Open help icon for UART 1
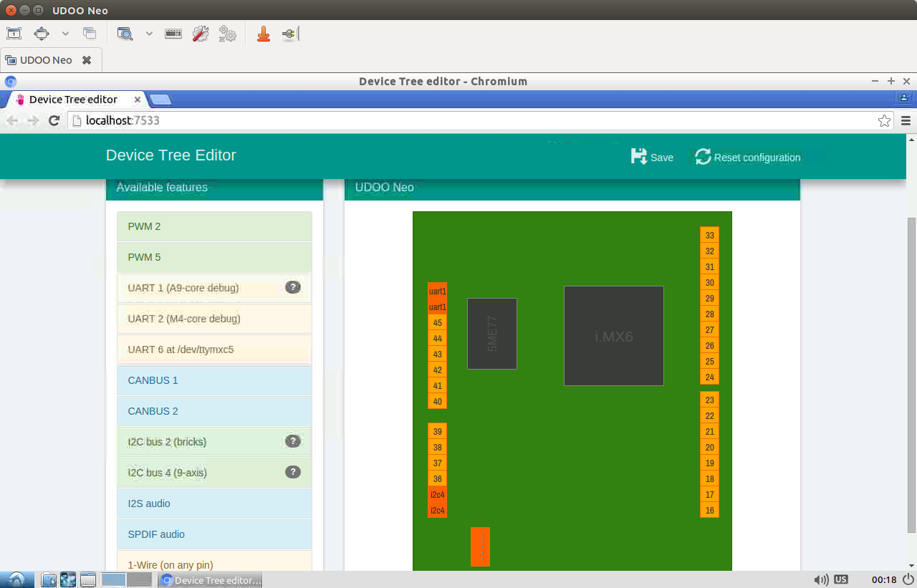This screenshot has height=588, width=917. click(292, 287)
